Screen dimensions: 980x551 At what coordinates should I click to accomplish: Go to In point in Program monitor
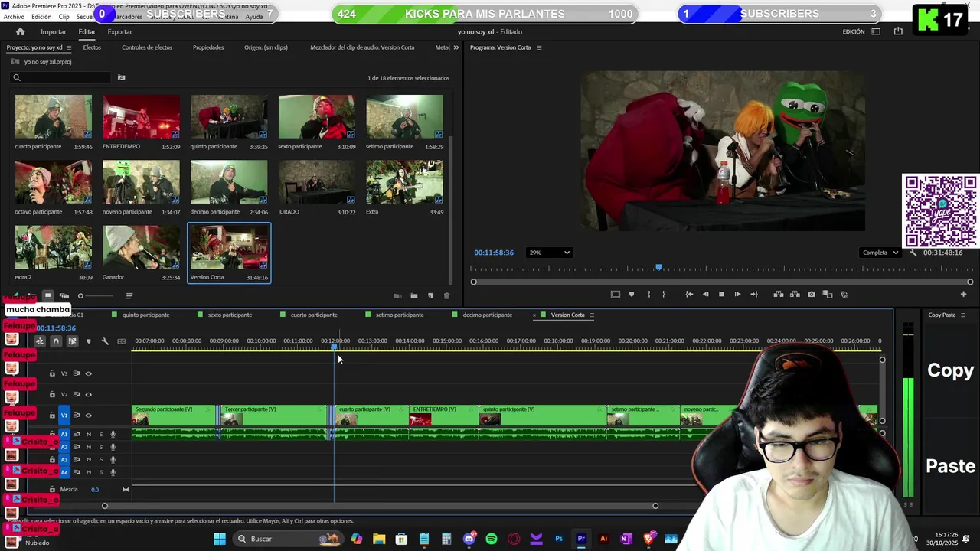689,295
